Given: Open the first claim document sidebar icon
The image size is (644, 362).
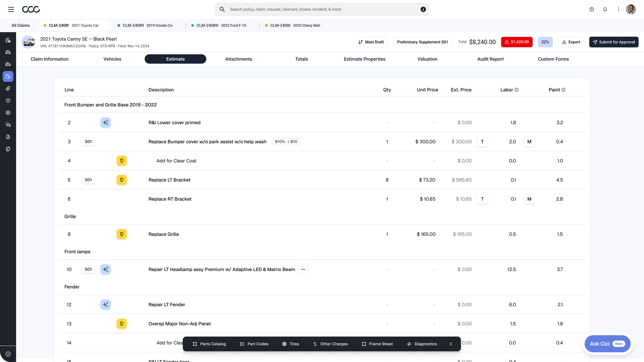Looking at the screenshot, I should pyautogui.click(x=8, y=40).
